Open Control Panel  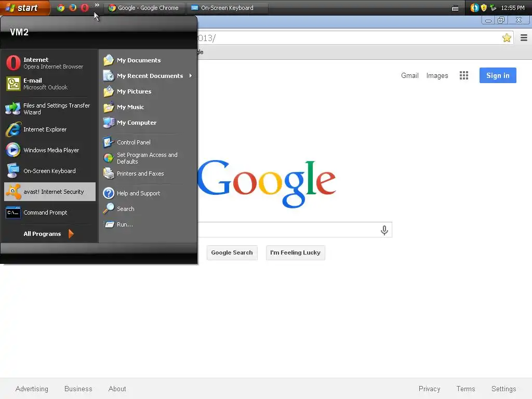pyautogui.click(x=148, y=142)
